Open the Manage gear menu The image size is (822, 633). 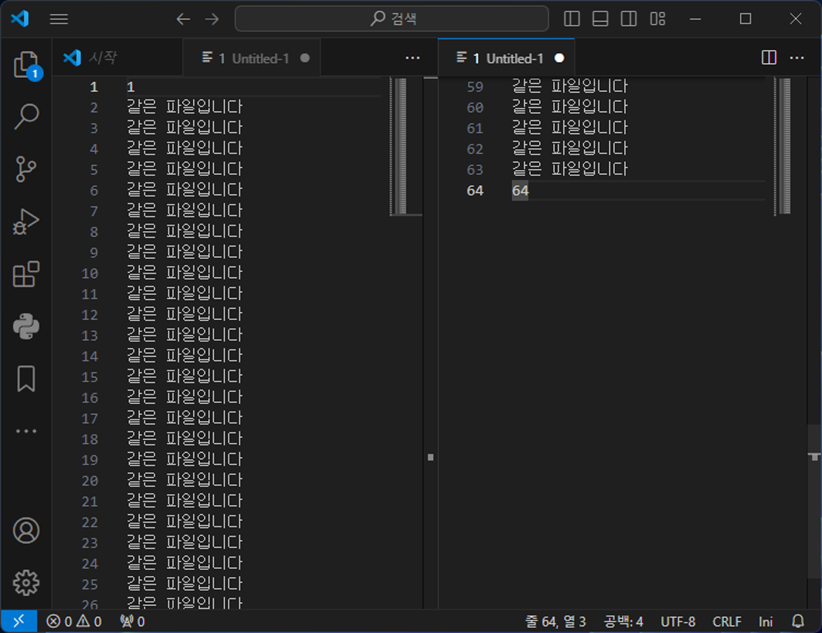[x=26, y=583]
